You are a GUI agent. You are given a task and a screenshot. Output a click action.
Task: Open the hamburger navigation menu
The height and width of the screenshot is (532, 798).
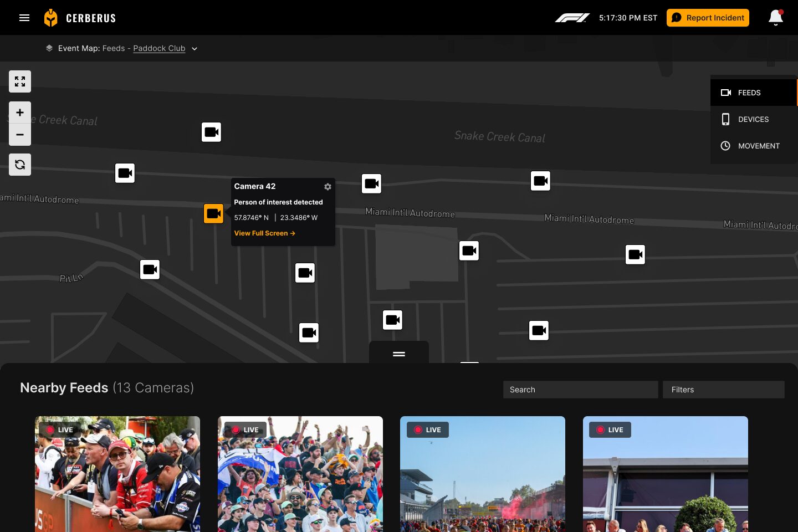pyautogui.click(x=24, y=18)
